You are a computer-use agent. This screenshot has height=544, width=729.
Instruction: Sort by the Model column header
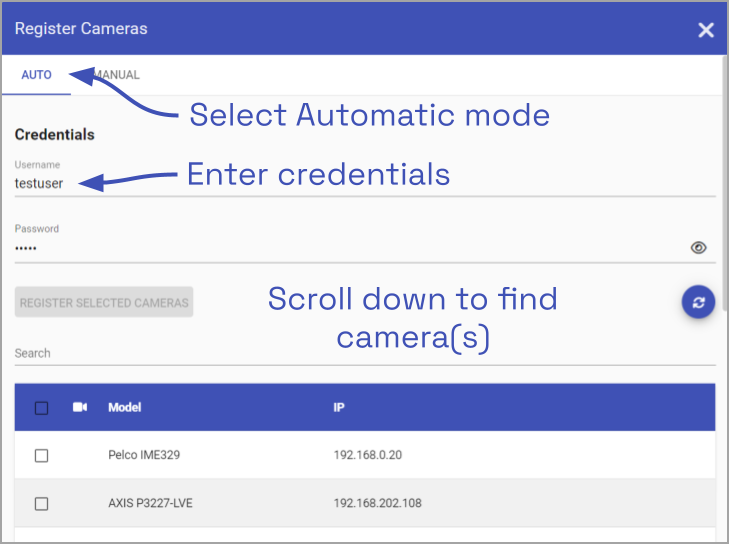(x=125, y=407)
